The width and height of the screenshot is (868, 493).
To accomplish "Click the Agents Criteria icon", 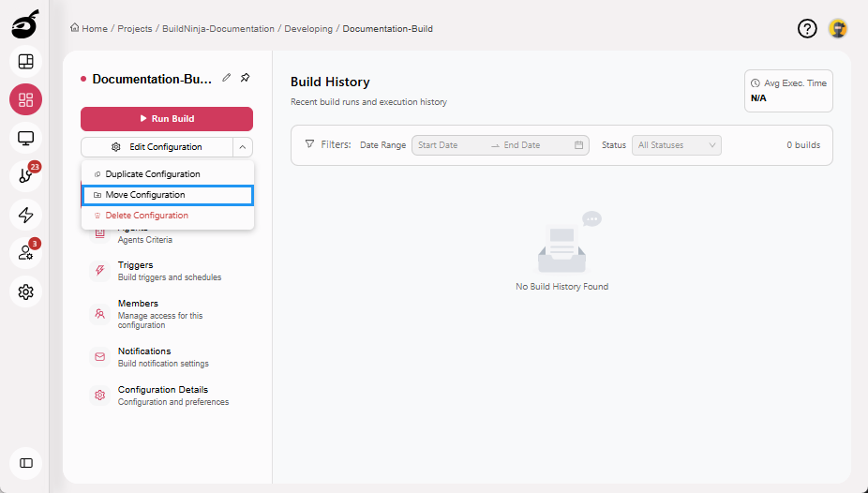I will 99,233.
